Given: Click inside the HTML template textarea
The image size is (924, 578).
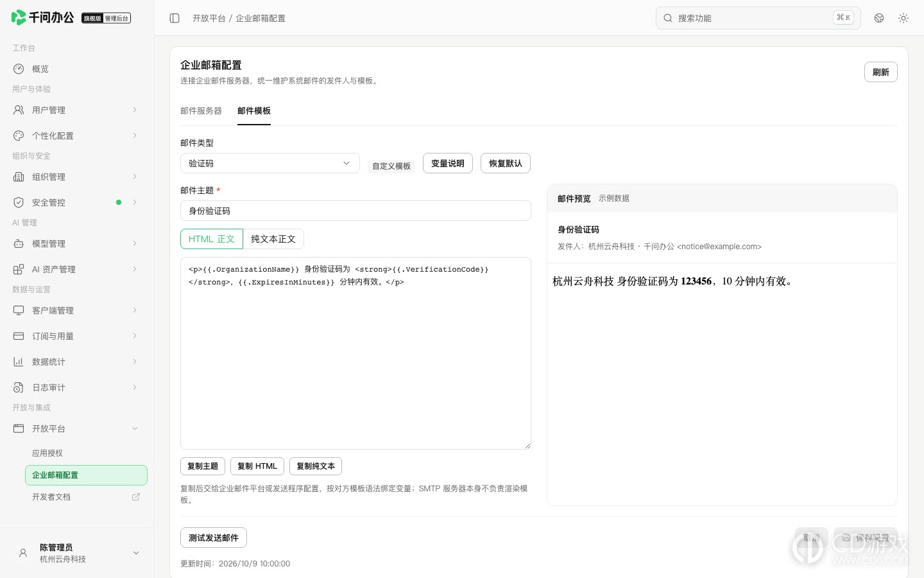Looking at the screenshot, I should (355, 353).
